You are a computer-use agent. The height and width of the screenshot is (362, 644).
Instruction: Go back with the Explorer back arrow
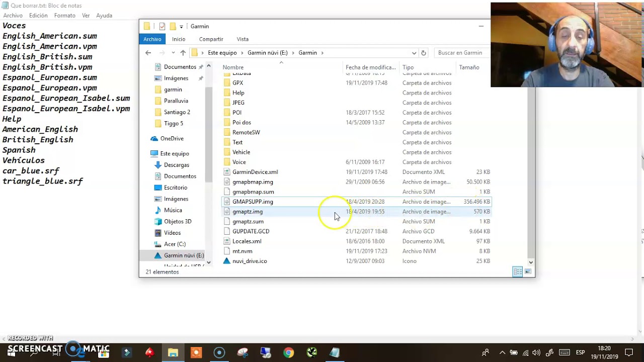(x=148, y=53)
